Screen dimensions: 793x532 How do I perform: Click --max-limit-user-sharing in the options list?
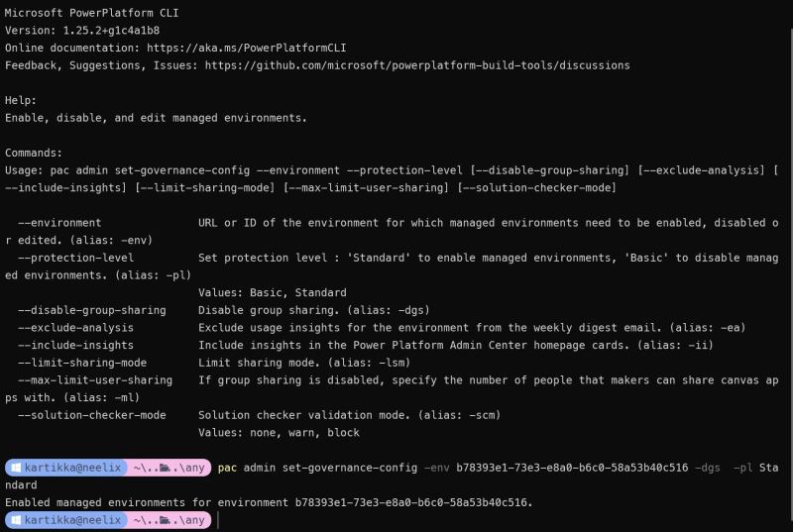(x=95, y=379)
